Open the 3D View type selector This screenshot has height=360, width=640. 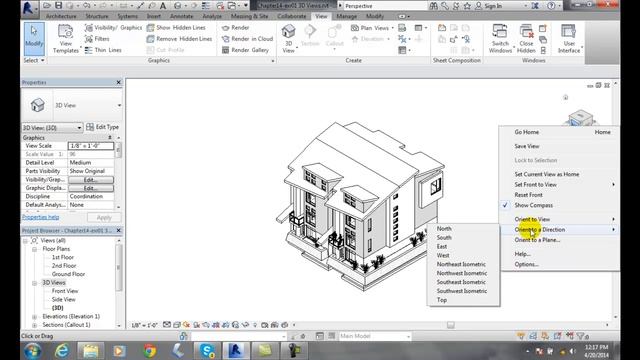tap(72, 105)
